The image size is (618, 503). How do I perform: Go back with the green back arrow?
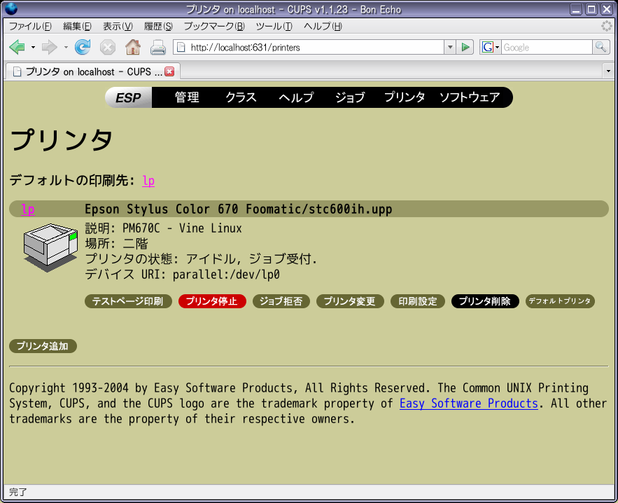click(x=17, y=47)
